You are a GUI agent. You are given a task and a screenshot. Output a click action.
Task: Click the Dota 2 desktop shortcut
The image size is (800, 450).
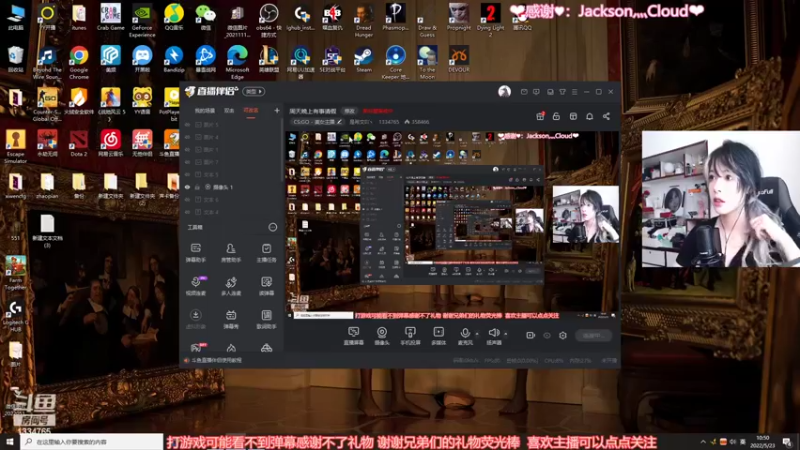click(79, 143)
